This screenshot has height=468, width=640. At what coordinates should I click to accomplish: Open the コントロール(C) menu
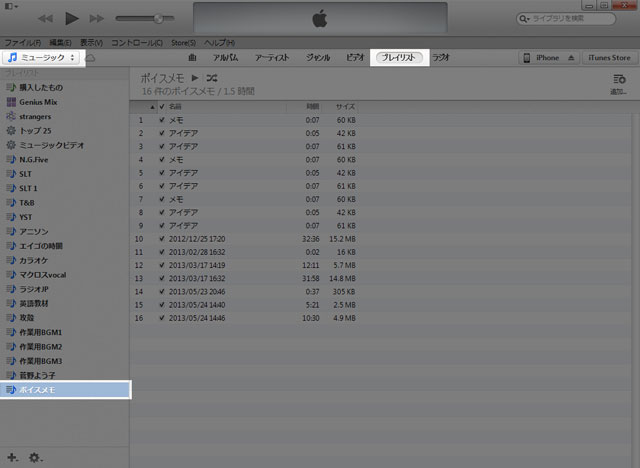[x=137, y=42]
